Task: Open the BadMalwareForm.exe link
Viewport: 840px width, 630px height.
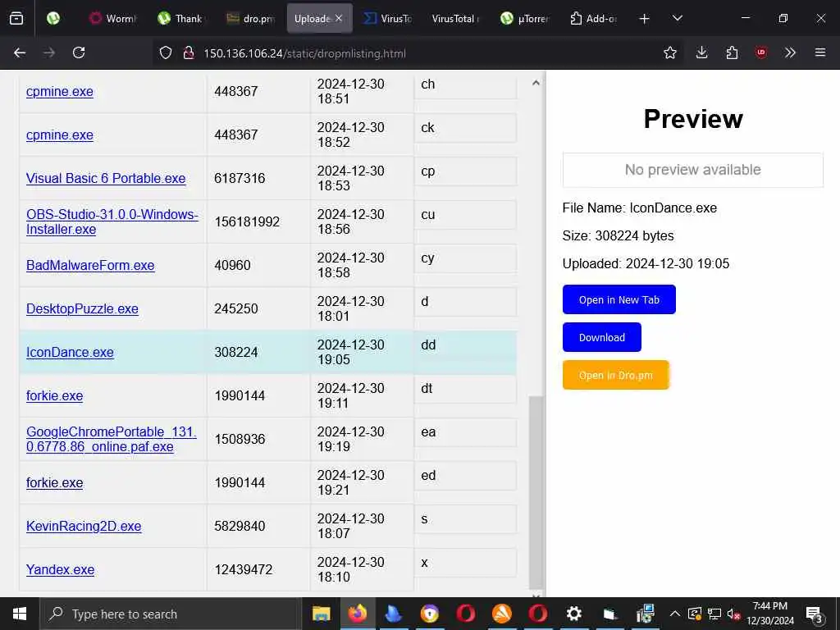Action: 90,265
